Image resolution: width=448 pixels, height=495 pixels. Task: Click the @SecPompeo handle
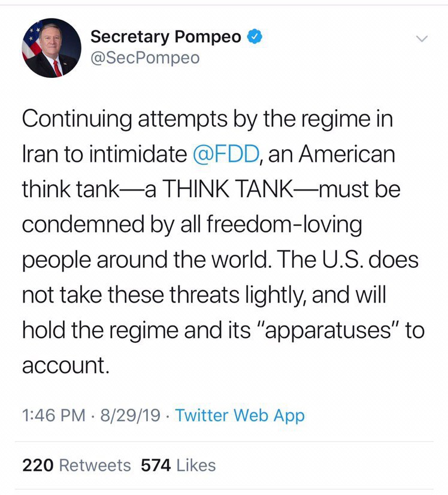(x=145, y=58)
